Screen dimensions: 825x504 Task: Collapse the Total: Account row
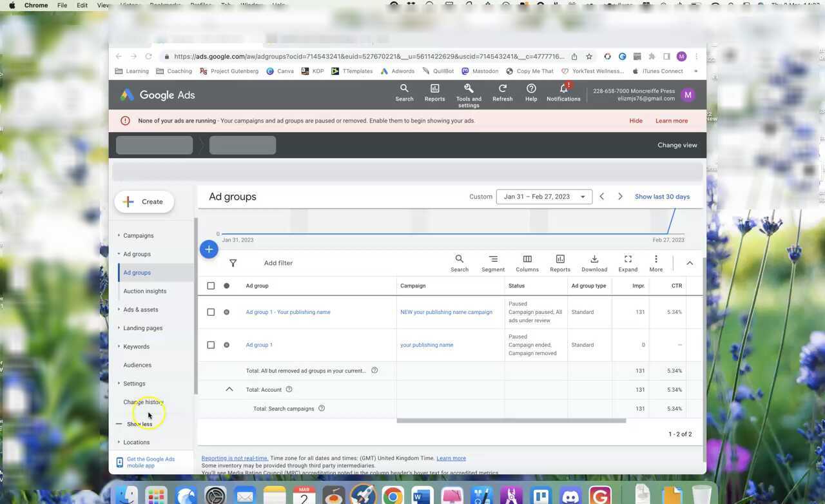pos(229,389)
